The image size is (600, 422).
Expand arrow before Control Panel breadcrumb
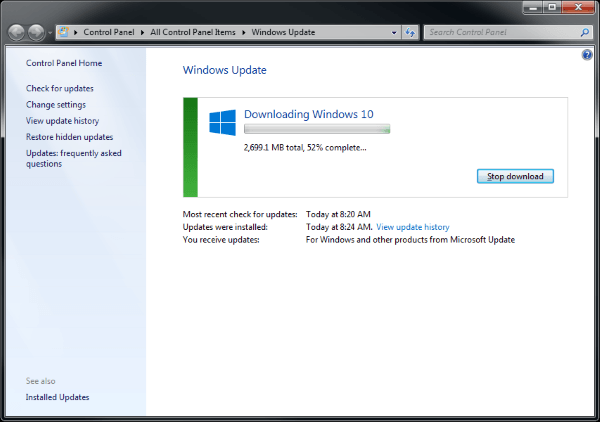(x=75, y=33)
